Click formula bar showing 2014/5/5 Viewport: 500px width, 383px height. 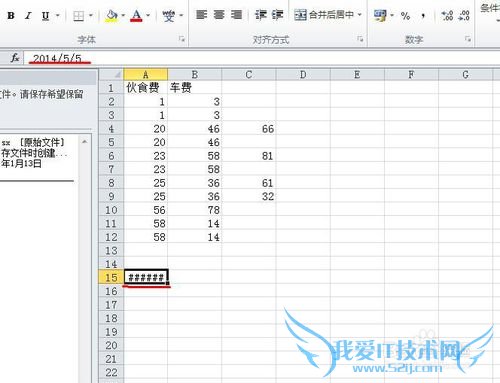coord(262,58)
